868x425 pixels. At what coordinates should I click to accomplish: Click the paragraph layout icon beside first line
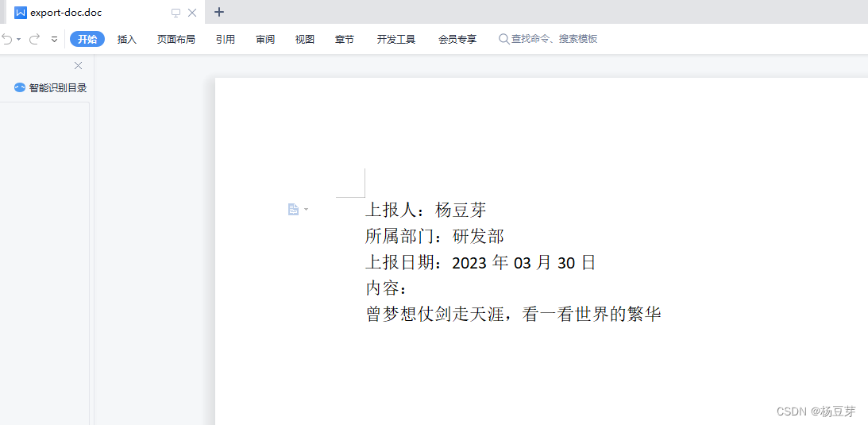click(x=293, y=209)
